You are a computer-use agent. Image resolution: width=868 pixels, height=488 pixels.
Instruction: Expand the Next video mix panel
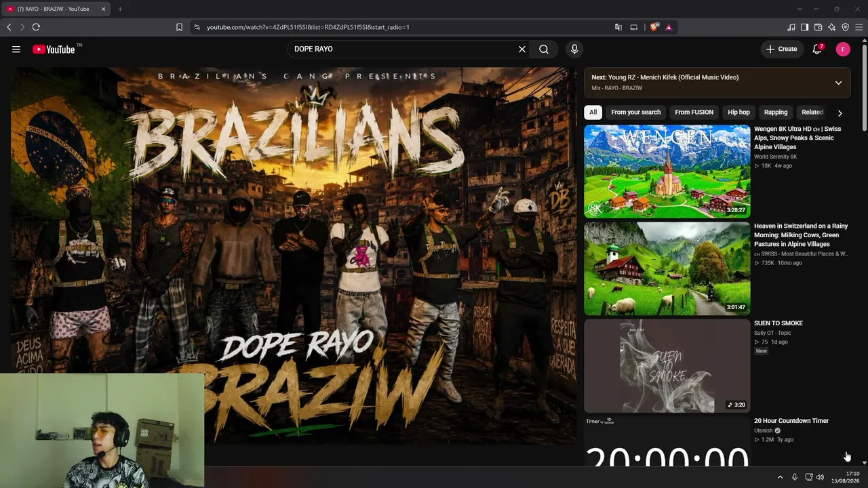tap(839, 83)
